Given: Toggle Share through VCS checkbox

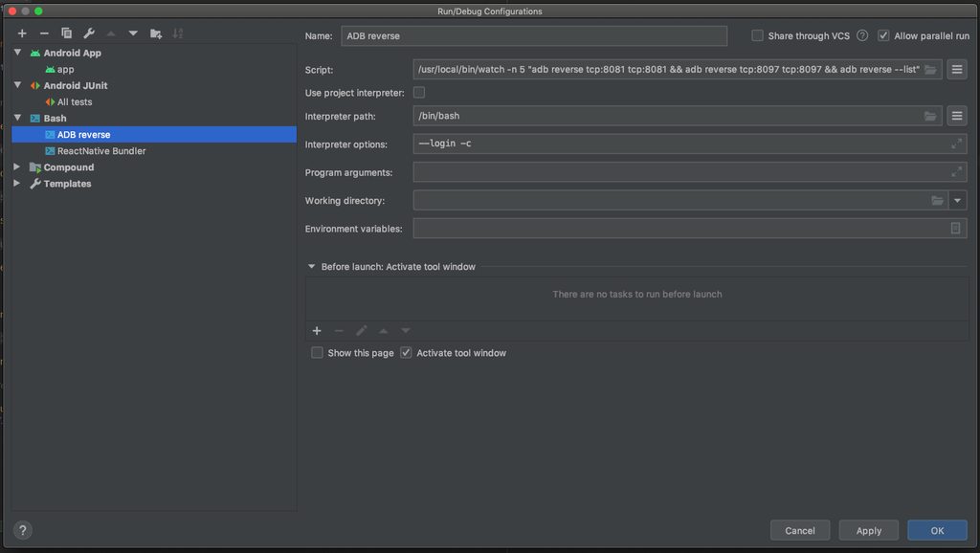Looking at the screenshot, I should [x=757, y=35].
